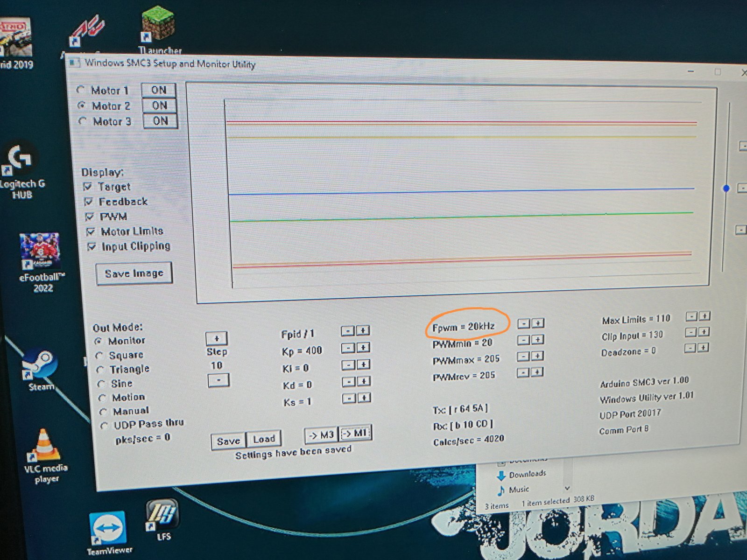Image resolution: width=747 pixels, height=560 pixels.
Task: Open Downloads in File Explorer window
Action: click(x=521, y=475)
